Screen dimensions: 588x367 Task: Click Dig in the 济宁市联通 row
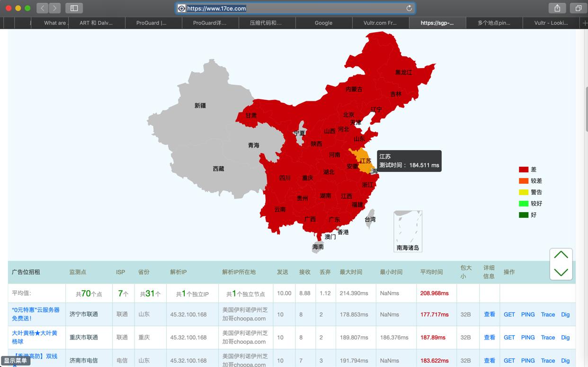point(565,314)
